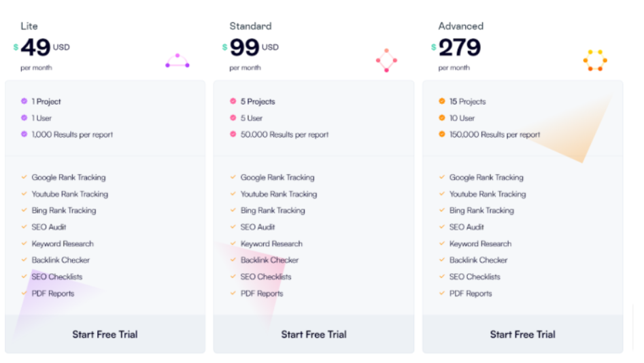The width and height of the screenshot is (644, 363).
Task: Click the purple triangle Lite plan icon
Action: pyautogui.click(x=177, y=60)
